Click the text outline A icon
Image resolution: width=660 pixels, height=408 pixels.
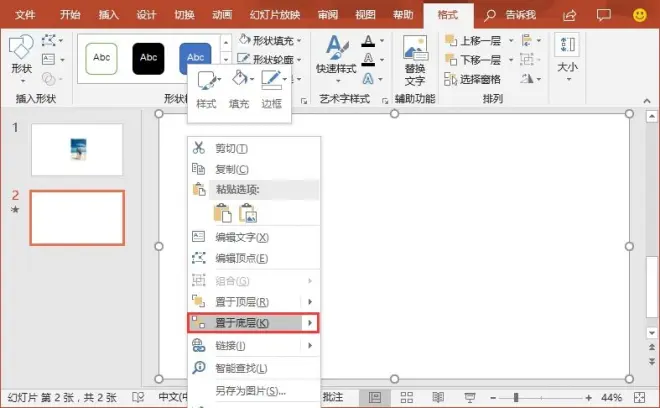pyautogui.click(x=368, y=59)
